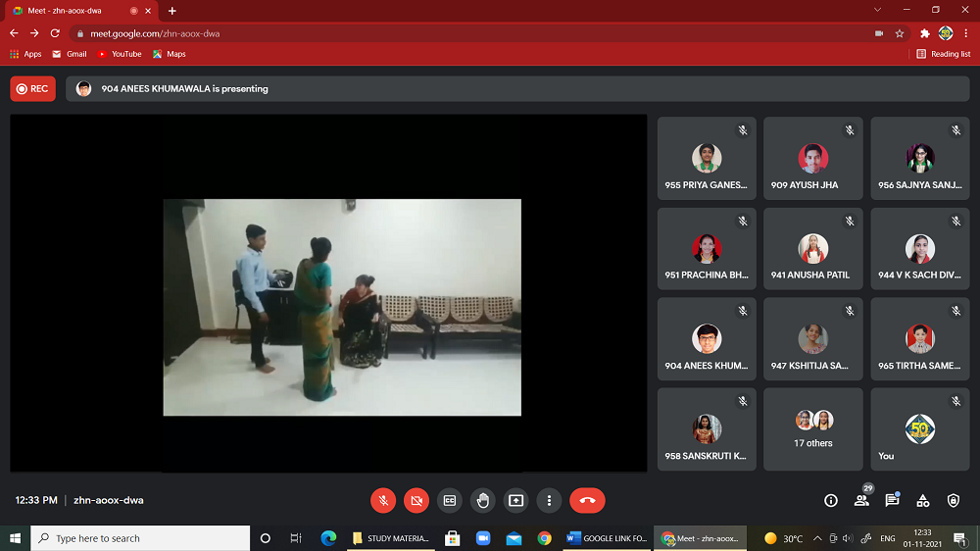Raise your hand in the meeting

(x=483, y=500)
